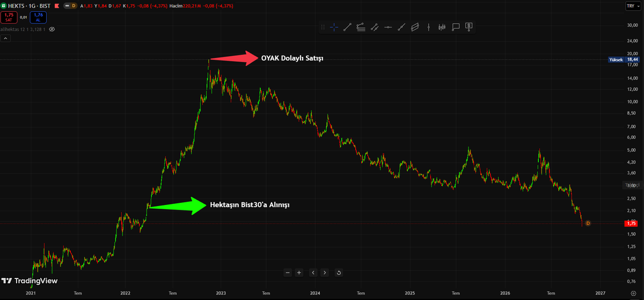644x300 pixels.
Task: Click the Hacim volume value 220,21M
Action: click(192, 6)
